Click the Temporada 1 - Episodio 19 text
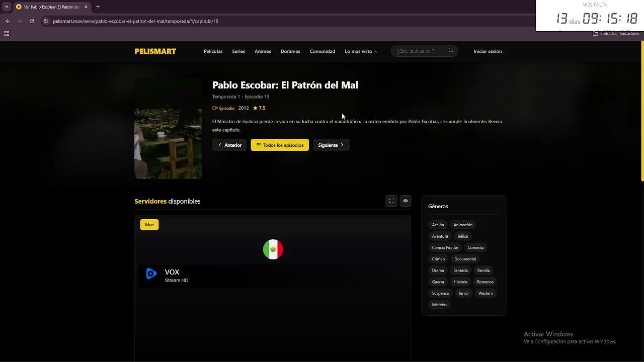644x362 pixels. (x=240, y=97)
